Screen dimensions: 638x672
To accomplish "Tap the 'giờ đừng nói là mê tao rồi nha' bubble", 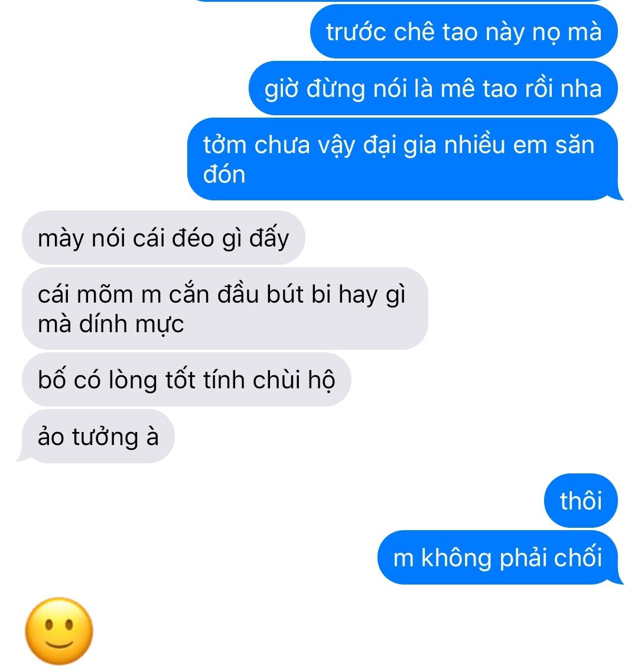I will tap(433, 88).
